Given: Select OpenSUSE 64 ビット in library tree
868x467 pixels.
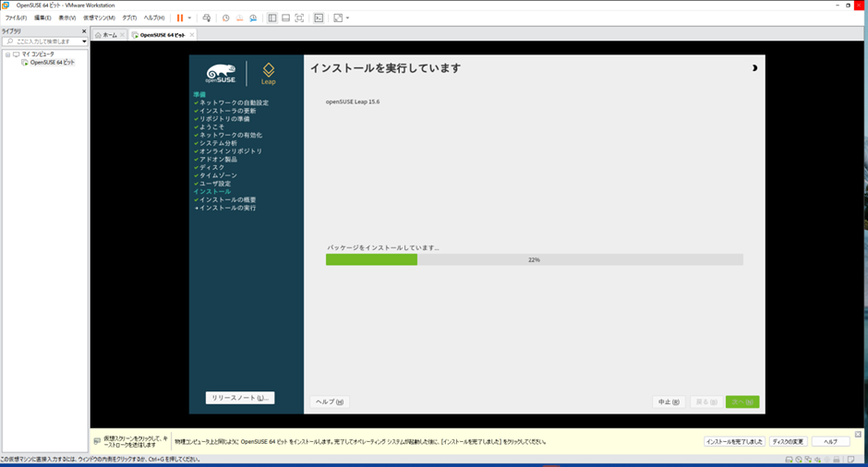Looking at the screenshot, I should 52,63.
